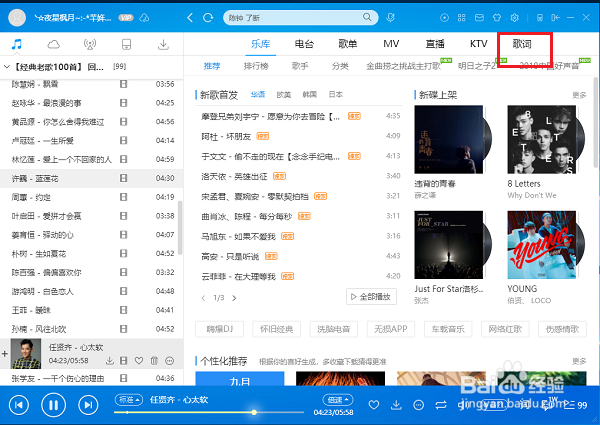The image size is (600, 425).
Task: Select the 排行榜 sub-tab
Action: click(256, 66)
